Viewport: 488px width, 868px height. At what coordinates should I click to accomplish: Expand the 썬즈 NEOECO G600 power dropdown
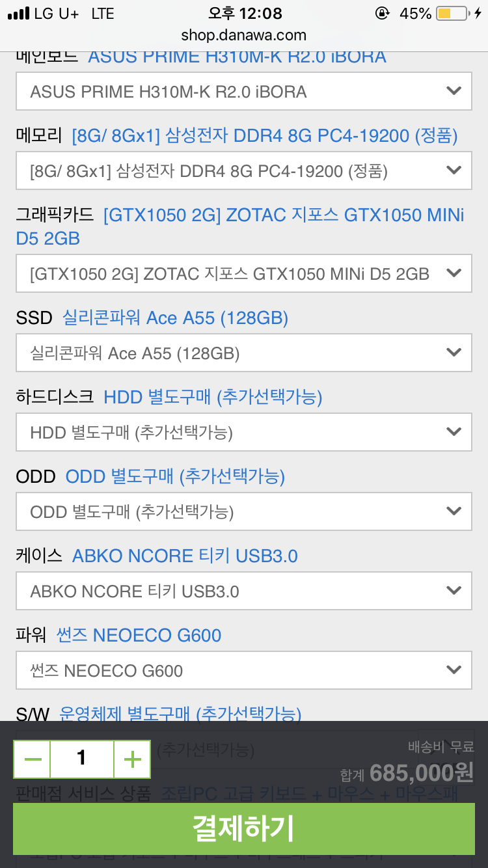pyautogui.click(x=244, y=671)
